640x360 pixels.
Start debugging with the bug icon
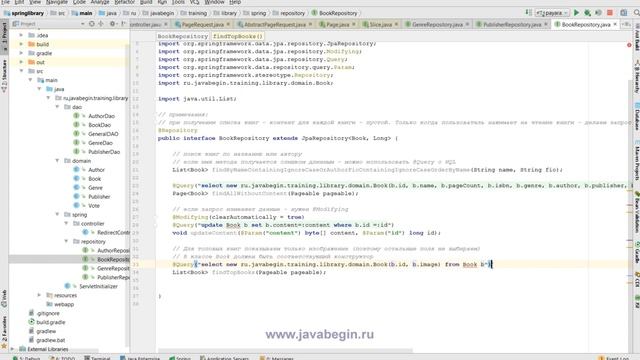tap(587, 13)
